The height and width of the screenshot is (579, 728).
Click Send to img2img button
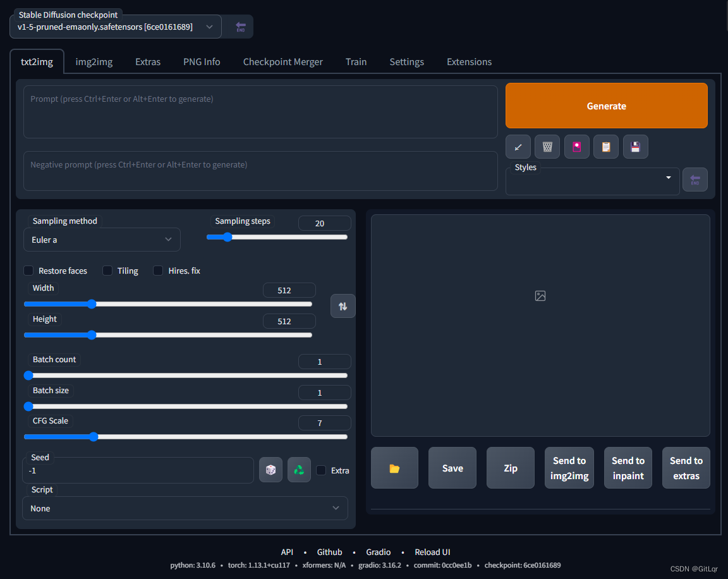[569, 468]
